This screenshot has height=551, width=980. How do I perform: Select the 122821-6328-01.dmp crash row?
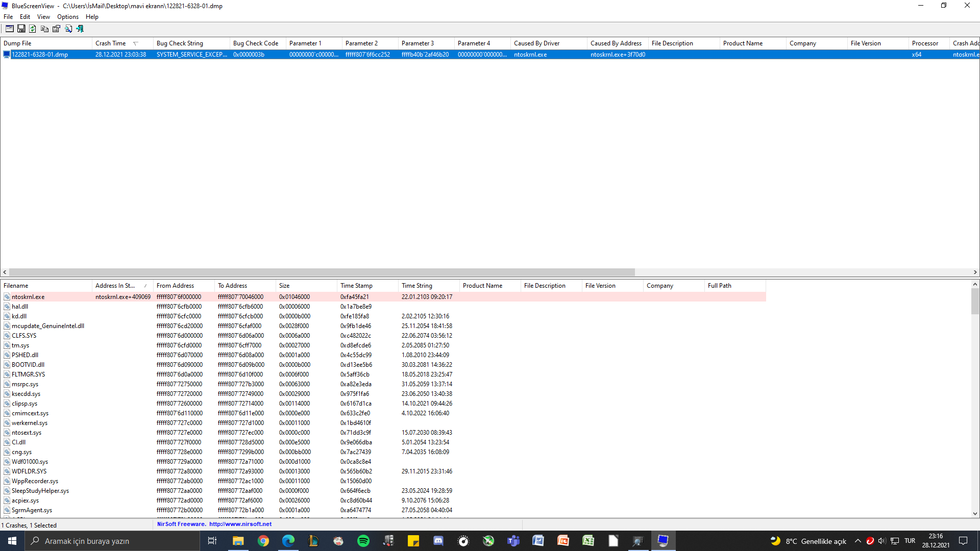click(x=40, y=55)
